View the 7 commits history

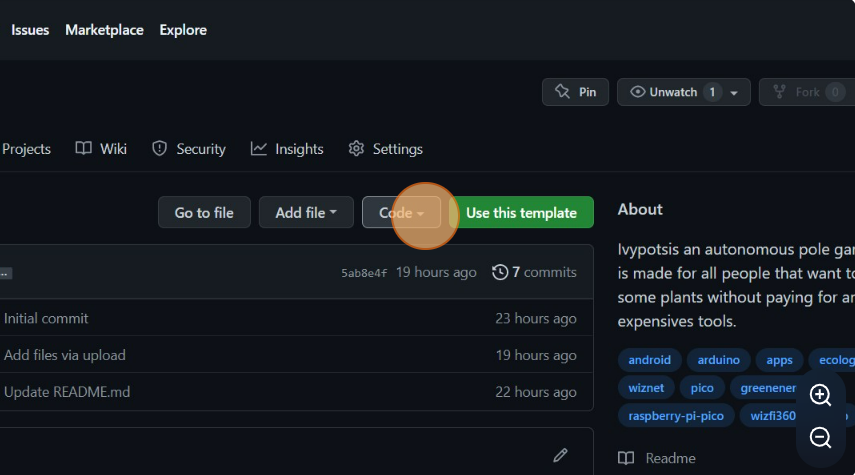[534, 272]
